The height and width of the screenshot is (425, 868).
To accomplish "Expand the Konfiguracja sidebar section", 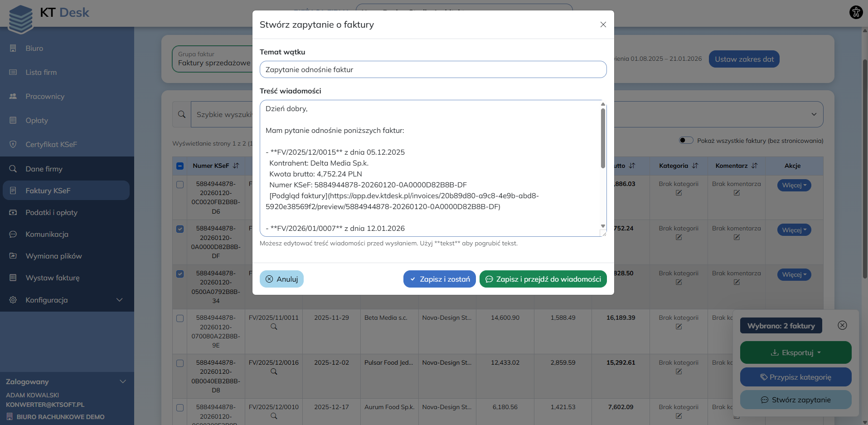I will [x=67, y=300].
